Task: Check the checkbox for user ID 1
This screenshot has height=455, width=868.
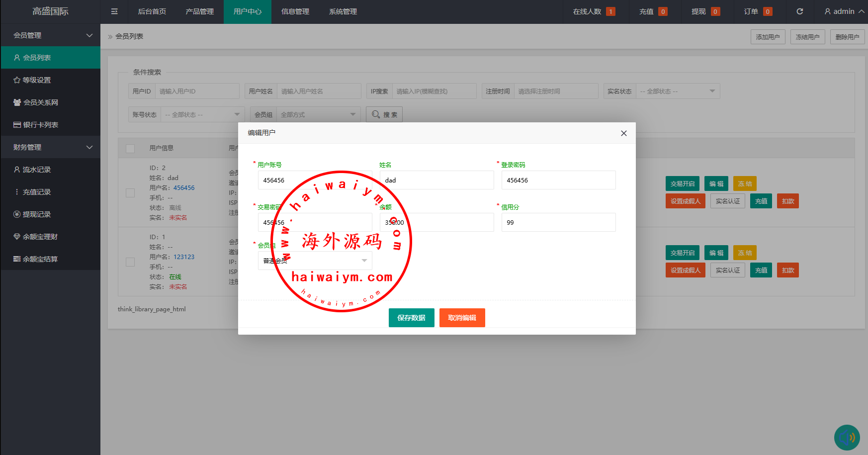Action: (130, 262)
